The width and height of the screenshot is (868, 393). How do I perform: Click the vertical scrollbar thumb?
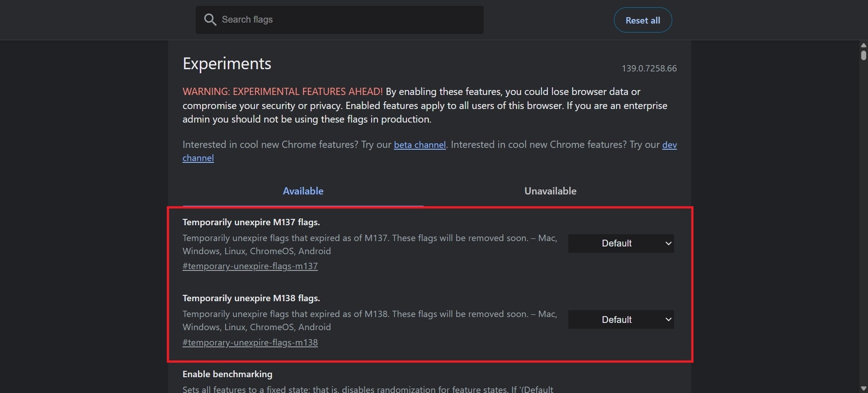pos(863,55)
